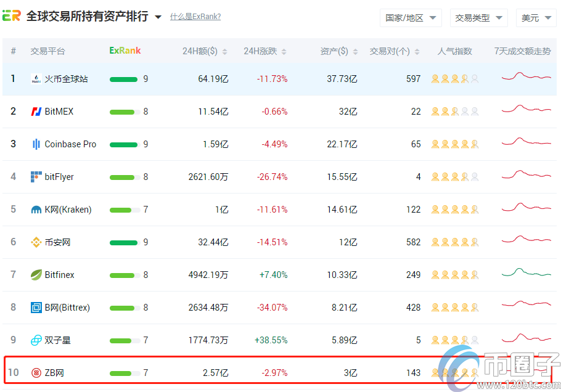Open the 美元 currency dropdown

[536, 18]
